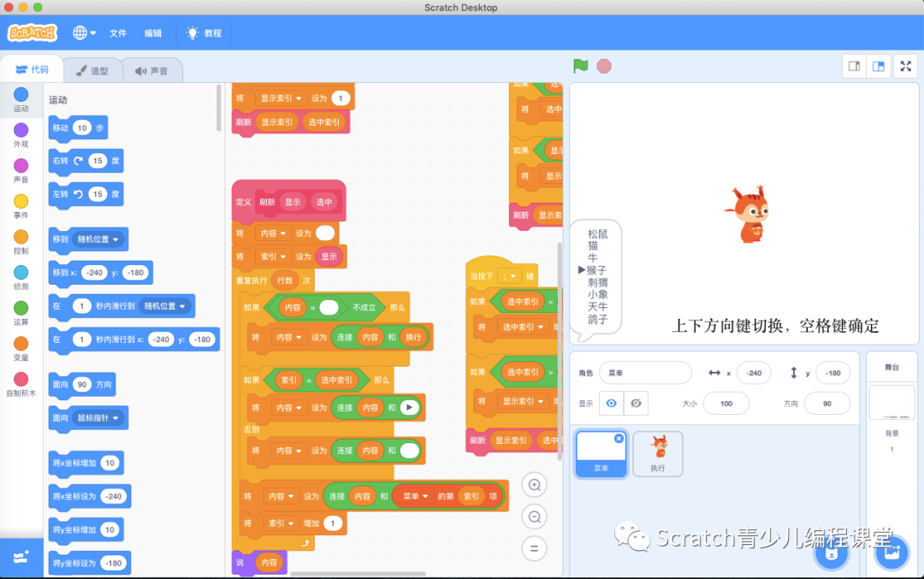Hide sprite using the crossed-eye toggle
The image size is (924, 579).
tap(634, 403)
